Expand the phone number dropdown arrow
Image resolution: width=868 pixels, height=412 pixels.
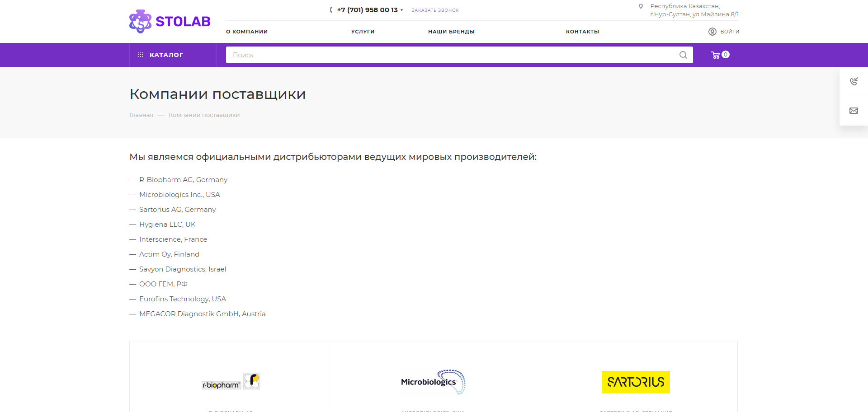coord(401,10)
